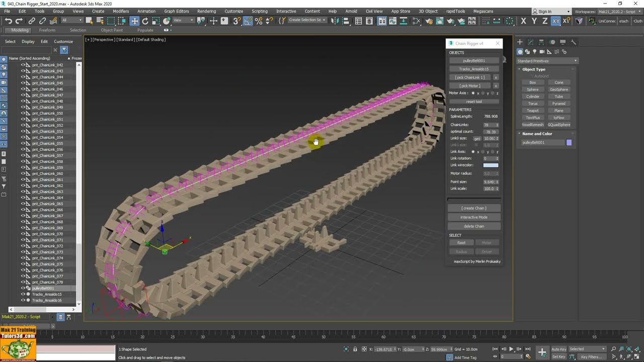The height and width of the screenshot is (362, 644).
Task: Toggle visibility of Tracks_Ansaldo16
Action: 23,300
